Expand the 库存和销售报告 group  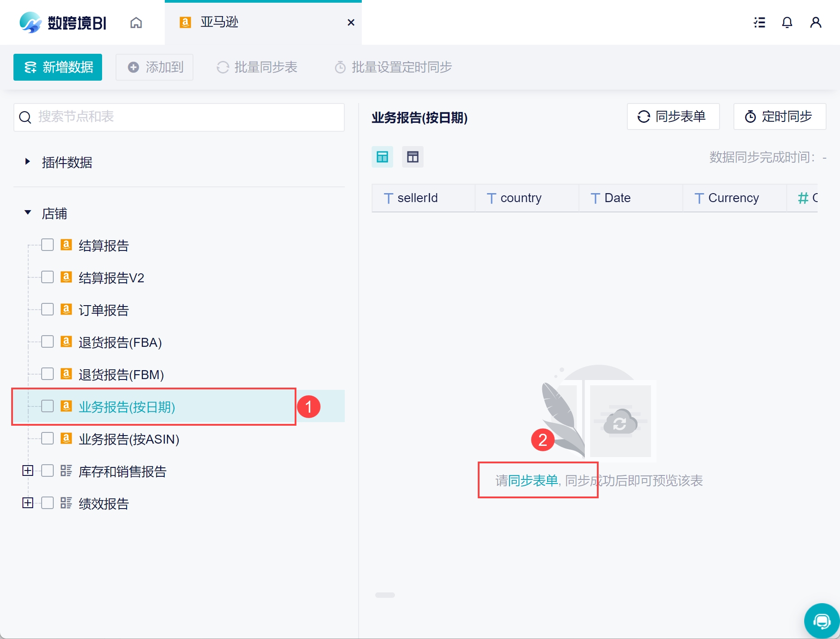[x=28, y=471]
